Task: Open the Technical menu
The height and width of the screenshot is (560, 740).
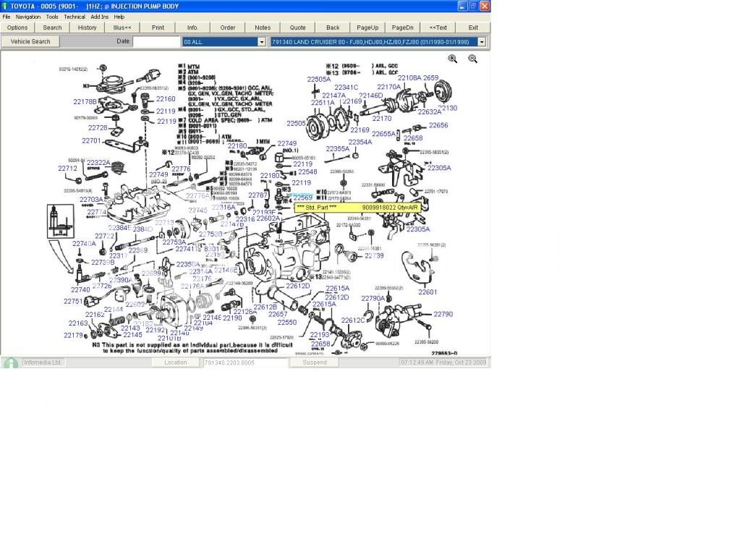Action: [75, 17]
